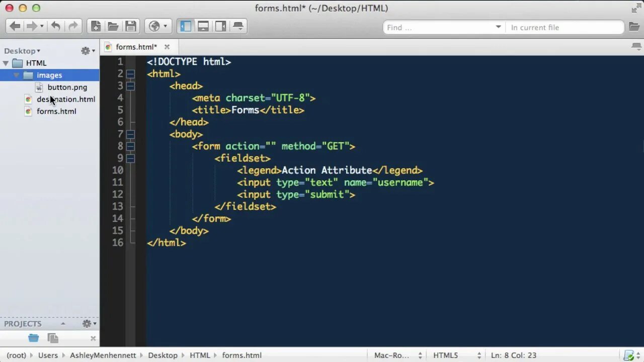Click the Open File folder toolbar icon
Viewport: 644px width, 362px height.
click(113, 26)
